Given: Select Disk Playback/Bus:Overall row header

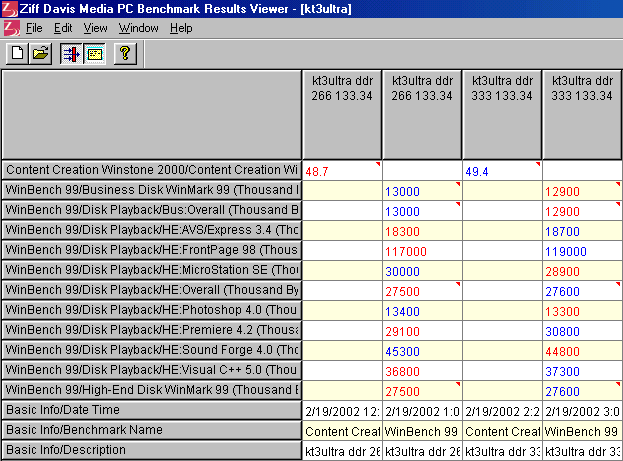Looking at the screenshot, I should coord(151,210).
